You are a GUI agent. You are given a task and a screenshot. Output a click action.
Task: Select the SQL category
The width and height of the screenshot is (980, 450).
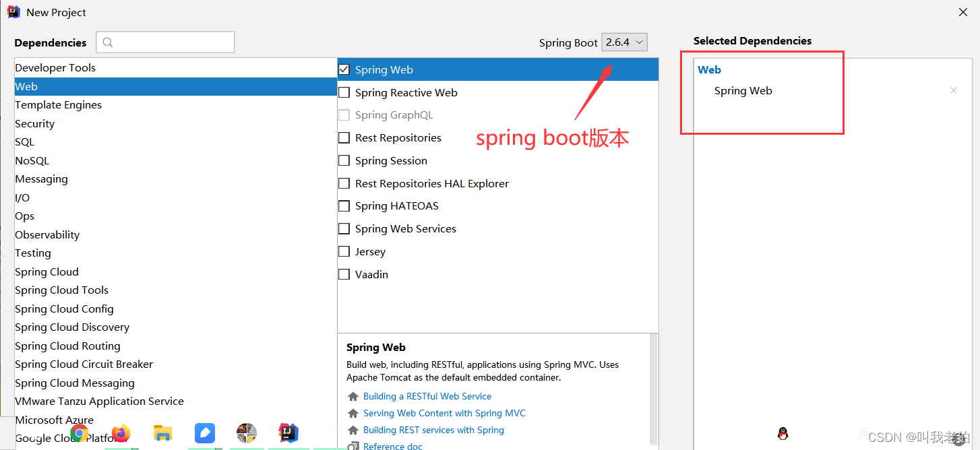pos(175,142)
